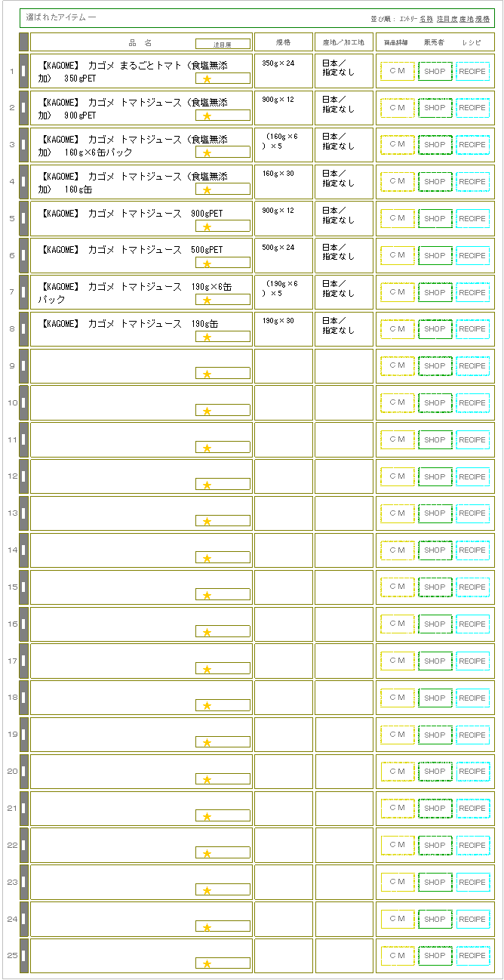Toggle the row 8 selection marker
The width and height of the screenshot is (504, 980).
click(x=23, y=329)
